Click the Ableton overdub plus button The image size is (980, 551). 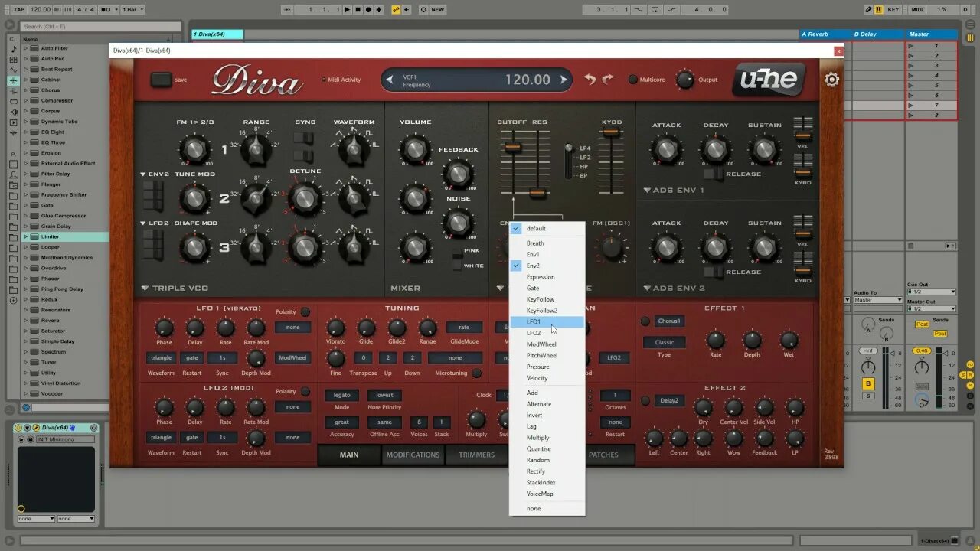[380, 9]
